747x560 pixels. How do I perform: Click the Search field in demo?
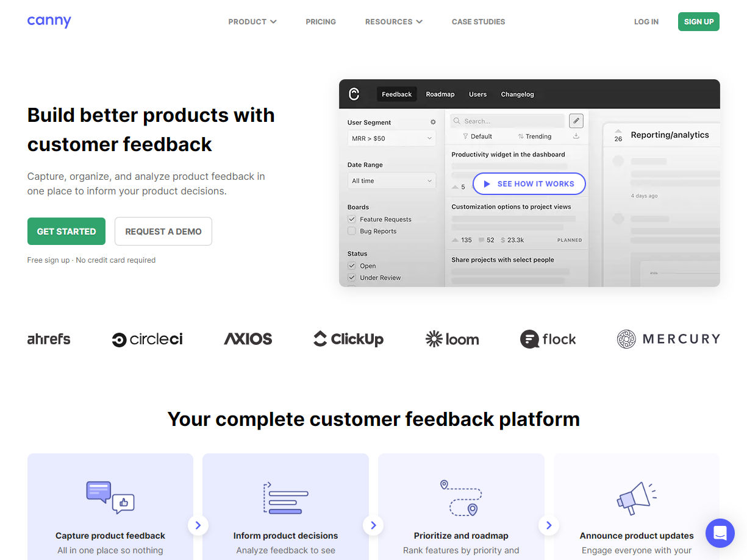click(507, 121)
